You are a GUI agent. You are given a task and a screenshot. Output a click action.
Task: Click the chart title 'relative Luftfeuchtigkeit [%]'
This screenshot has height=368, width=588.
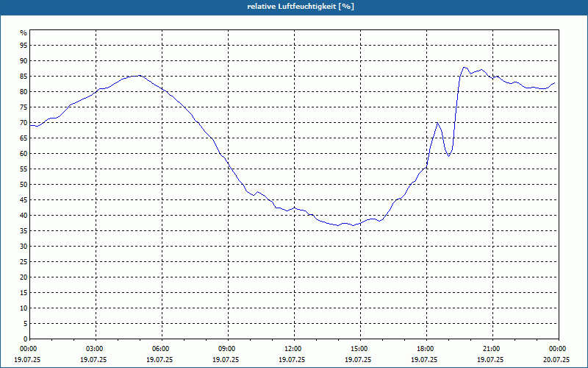tap(301, 7)
